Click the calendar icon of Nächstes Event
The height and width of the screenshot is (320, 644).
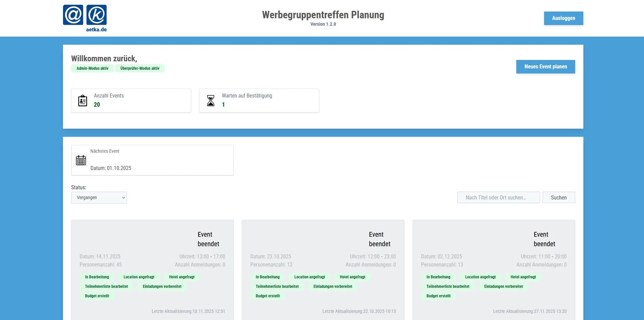pyautogui.click(x=81, y=160)
